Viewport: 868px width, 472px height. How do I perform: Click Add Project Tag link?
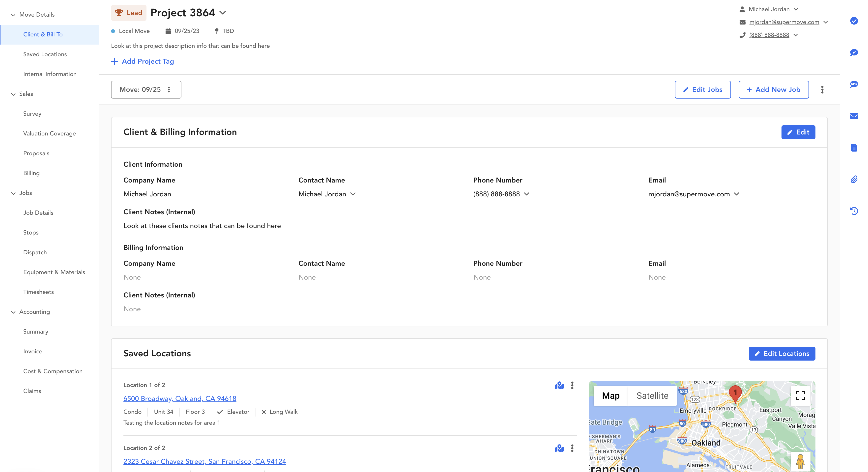(143, 61)
